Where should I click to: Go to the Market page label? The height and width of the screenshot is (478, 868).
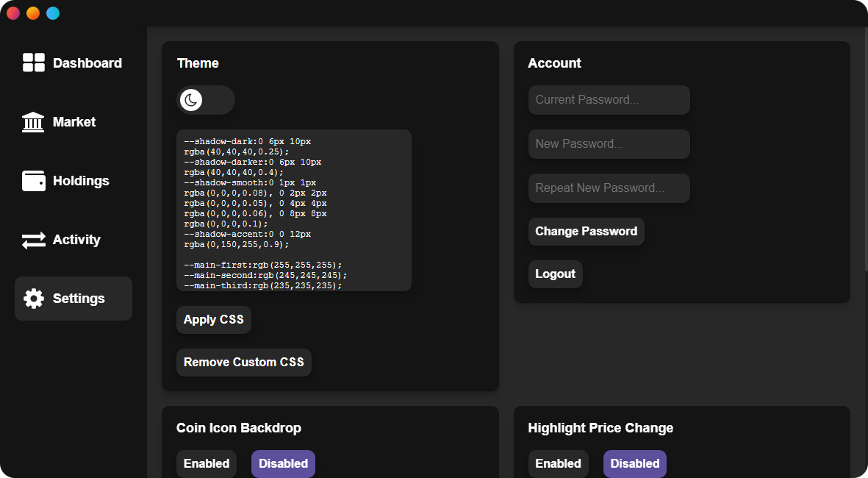[74, 122]
